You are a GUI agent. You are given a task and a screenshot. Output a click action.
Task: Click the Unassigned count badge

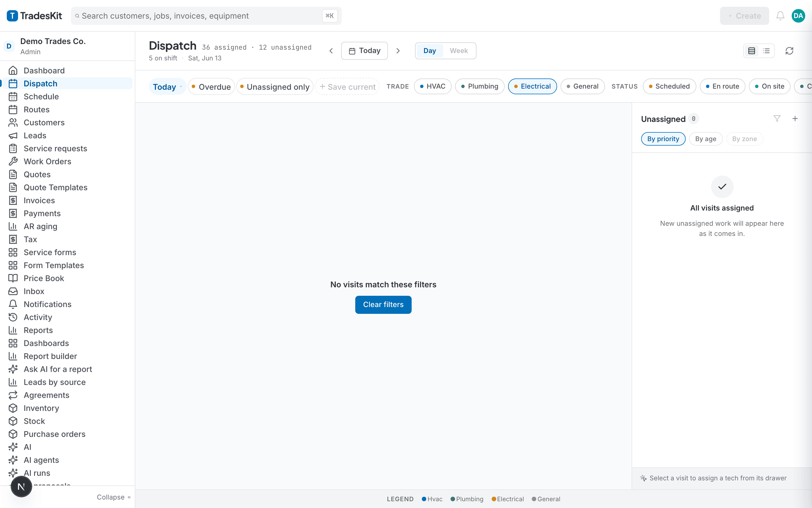click(694, 119)
